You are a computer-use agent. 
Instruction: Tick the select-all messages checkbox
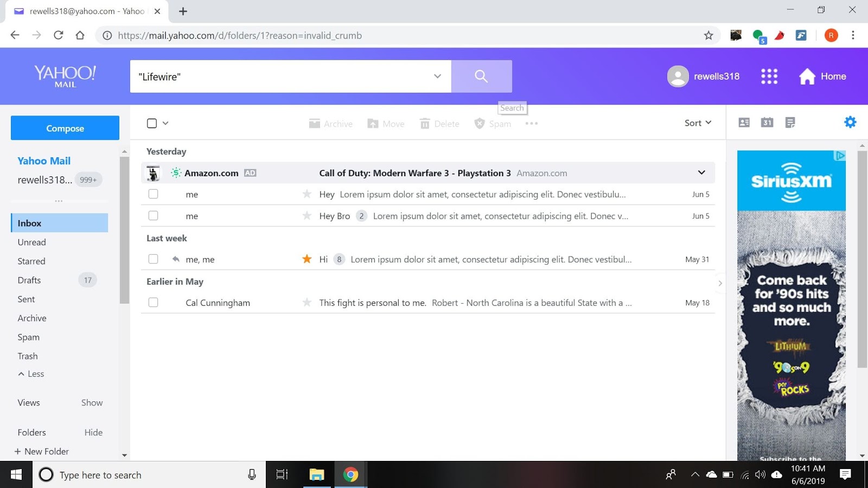(151, 123)
